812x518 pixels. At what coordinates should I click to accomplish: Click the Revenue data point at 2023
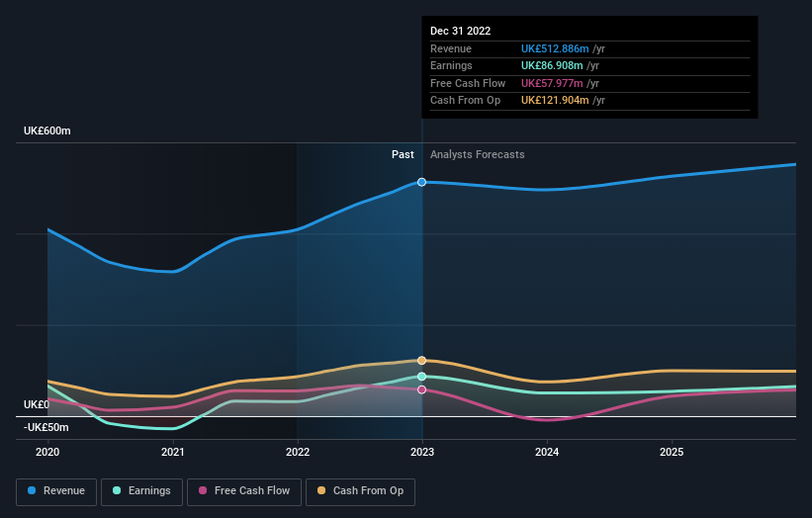click(422, 182)
